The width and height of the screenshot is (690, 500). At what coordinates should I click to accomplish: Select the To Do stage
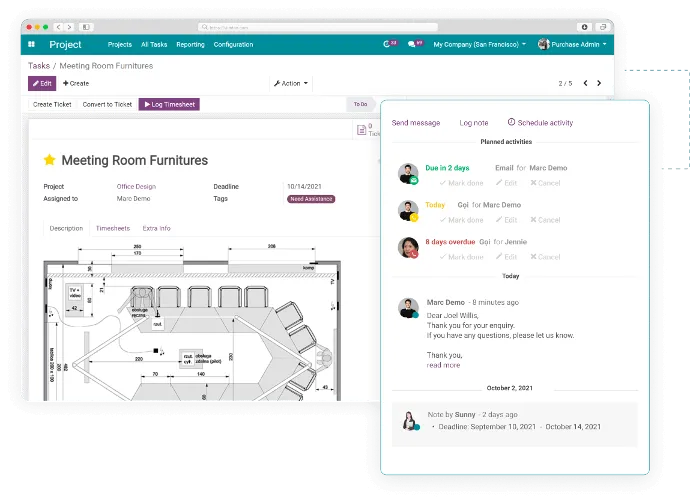360,104
